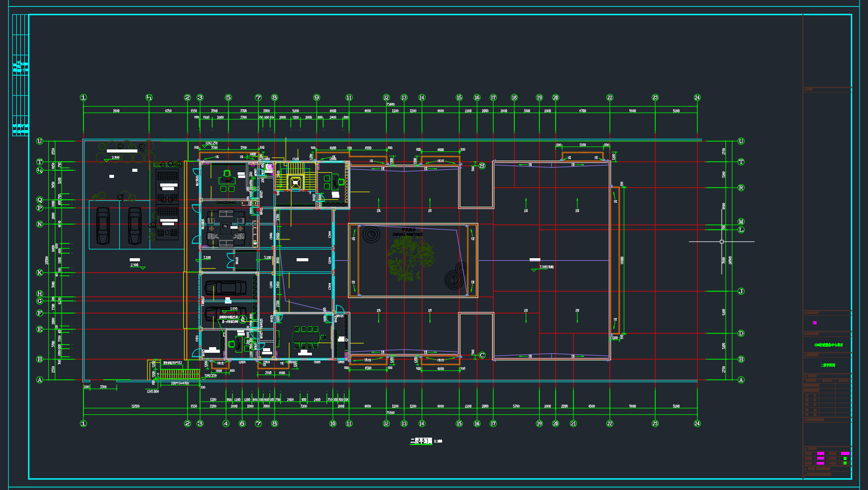Select the sofa set in lounge room

[x=226, y=227]
